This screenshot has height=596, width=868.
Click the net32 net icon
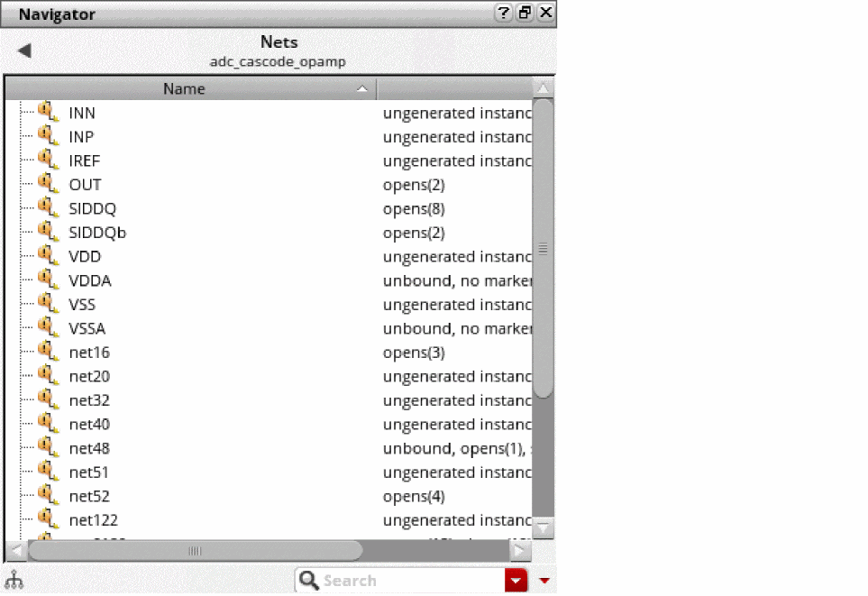48,399
